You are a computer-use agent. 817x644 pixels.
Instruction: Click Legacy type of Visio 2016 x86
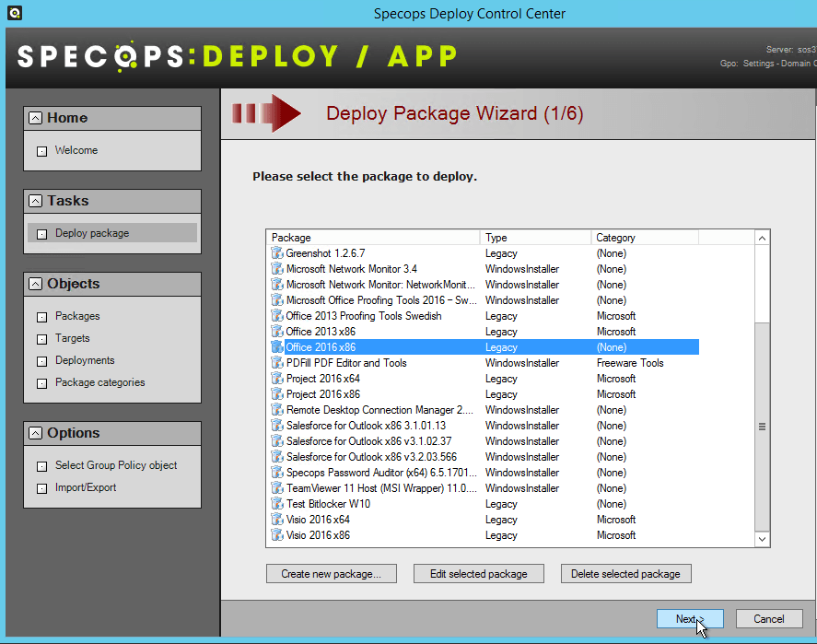[501, 535]
